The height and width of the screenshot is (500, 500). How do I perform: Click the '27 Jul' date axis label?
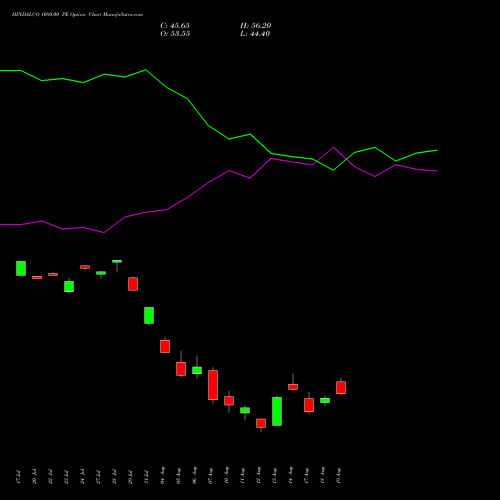(98, 477)
